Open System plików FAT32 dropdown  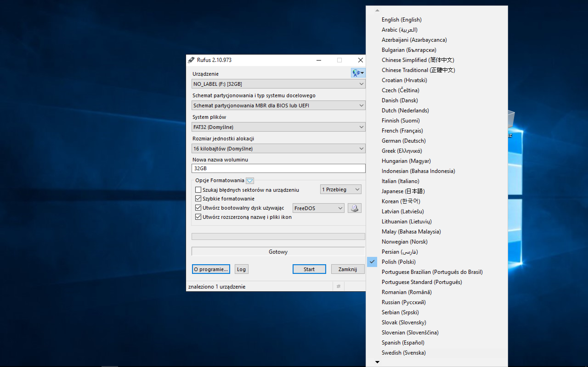(x=278, y=127)
